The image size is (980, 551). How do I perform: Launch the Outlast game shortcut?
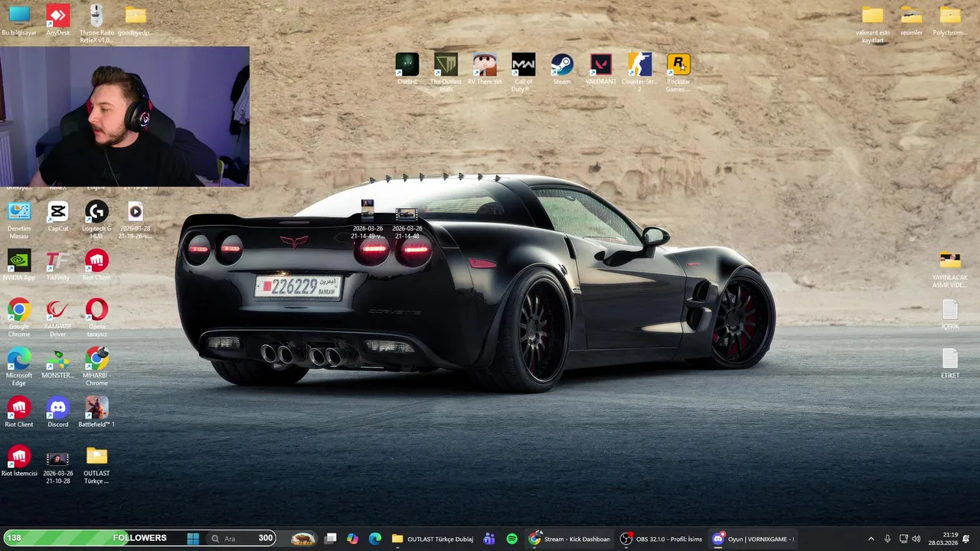click(407, 69)
